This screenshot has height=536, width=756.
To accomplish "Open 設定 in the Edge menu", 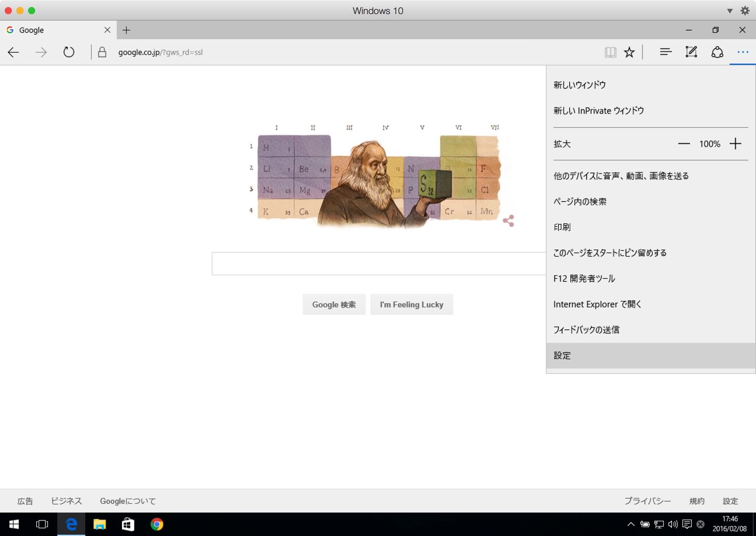I will [650, 356].
